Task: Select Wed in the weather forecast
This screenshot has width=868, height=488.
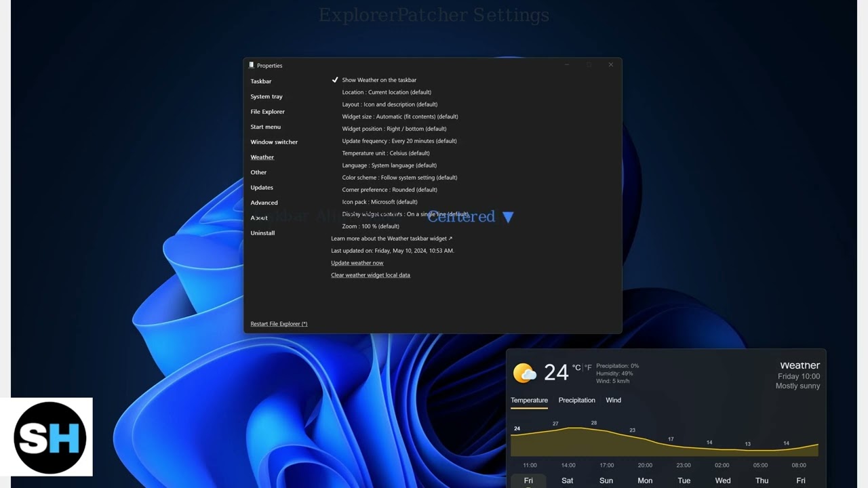Action: pos(723,481)
